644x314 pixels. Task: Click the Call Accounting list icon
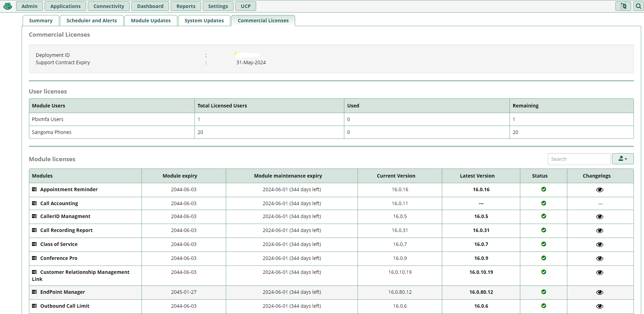34,203
